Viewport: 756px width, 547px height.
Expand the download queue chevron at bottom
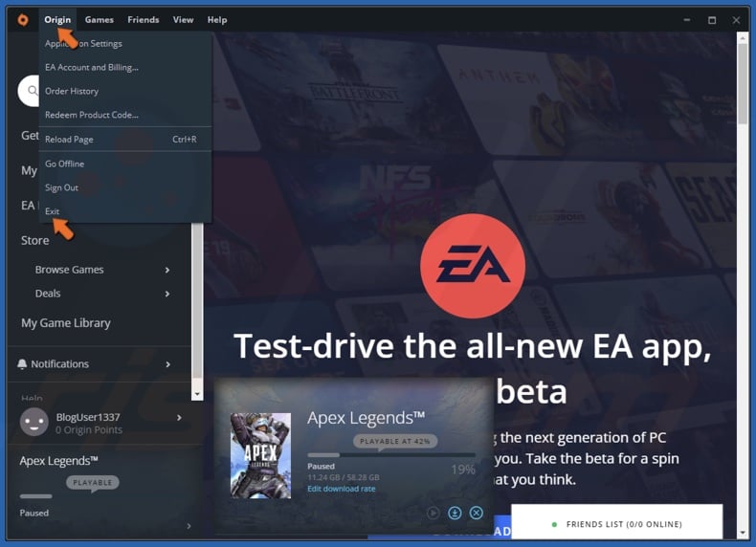tap(189, 526)
